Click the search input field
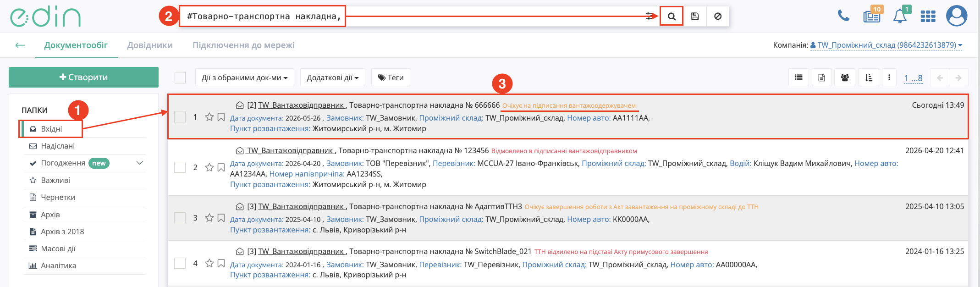Image resolution: width=980 pixels, height=287 pixels. coord(413,16)
